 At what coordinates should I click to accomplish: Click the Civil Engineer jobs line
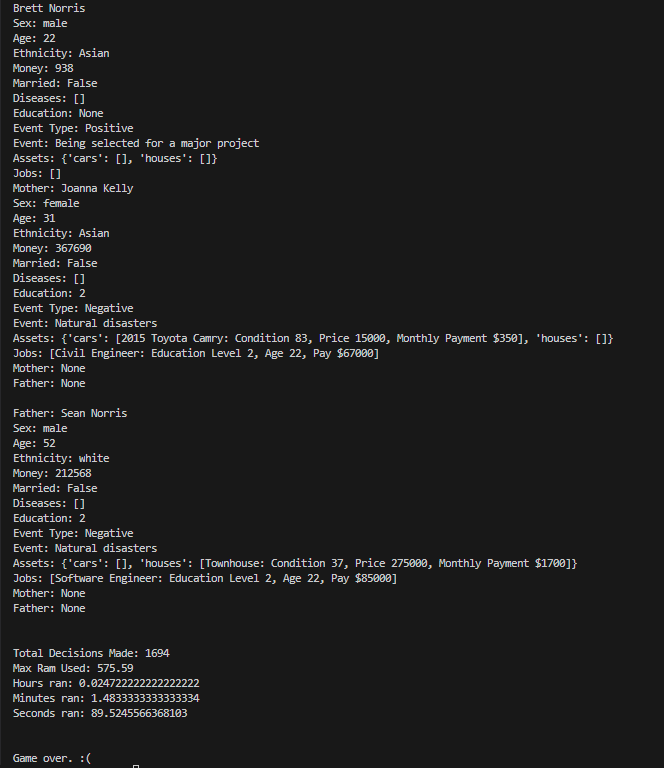196,353
